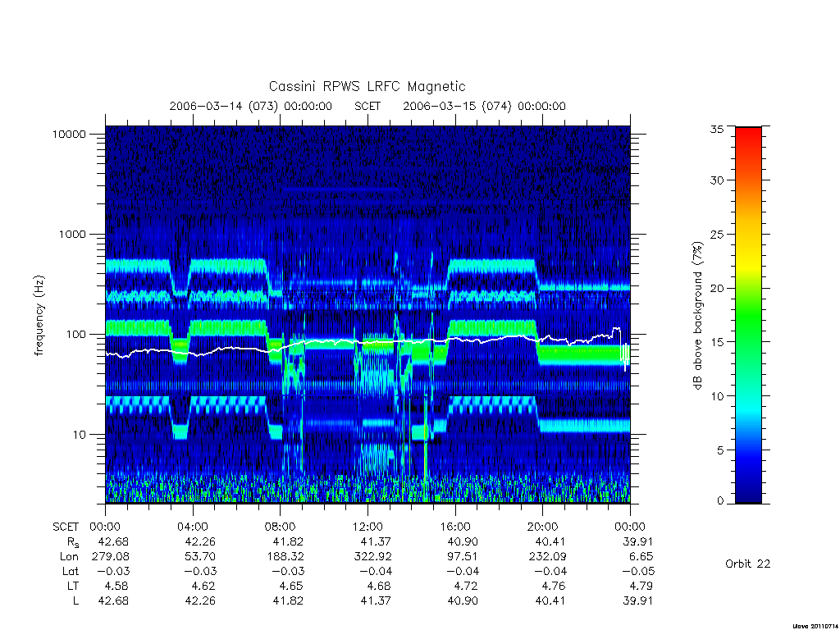Image resolution: width=840 pixels, height=630 pixels.
Task: Click the LT value 4.72
Action: coord(467,586)
